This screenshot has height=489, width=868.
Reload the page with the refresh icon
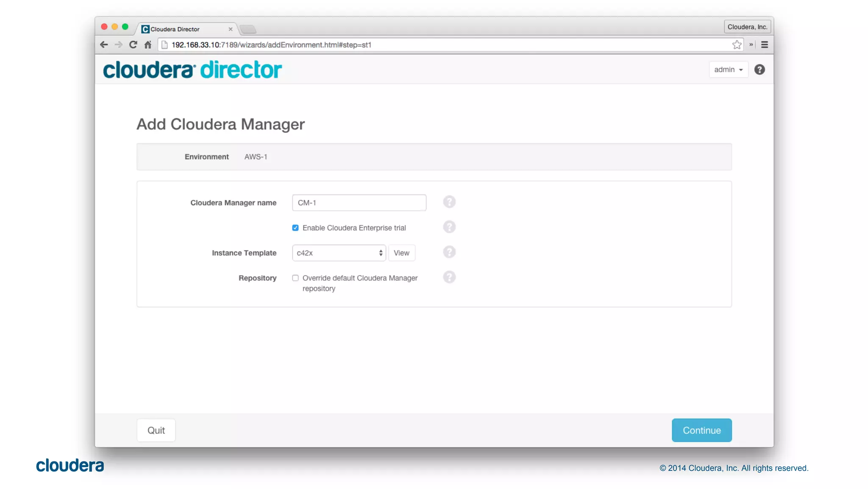[x=133, y=45]
